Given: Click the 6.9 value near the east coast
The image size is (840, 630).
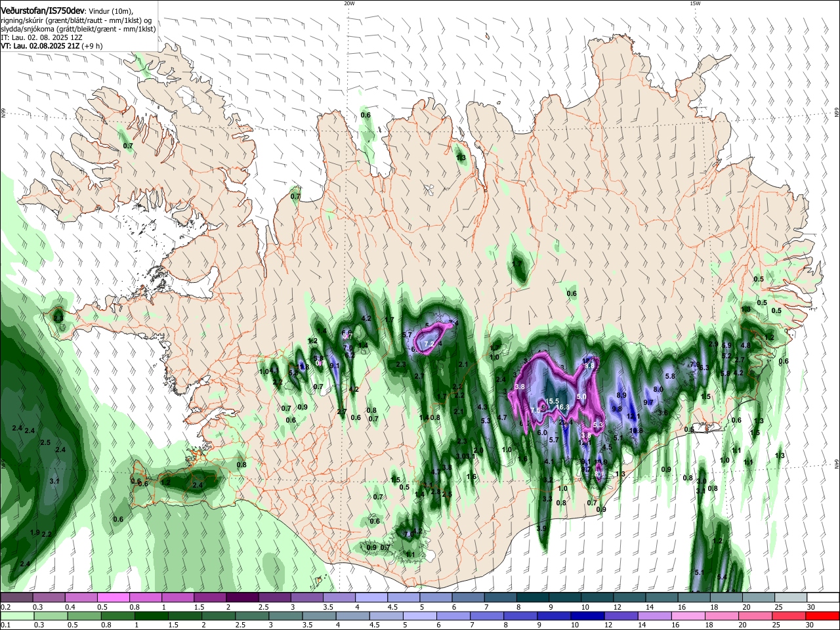Looking at the screenshot, I should (726, 345).
